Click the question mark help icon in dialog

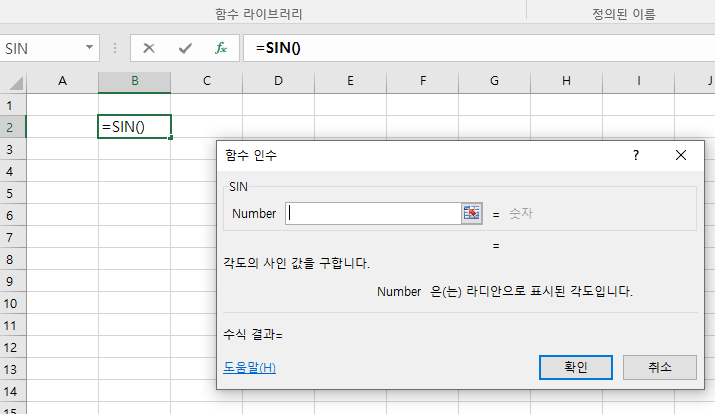pos(635,155)
